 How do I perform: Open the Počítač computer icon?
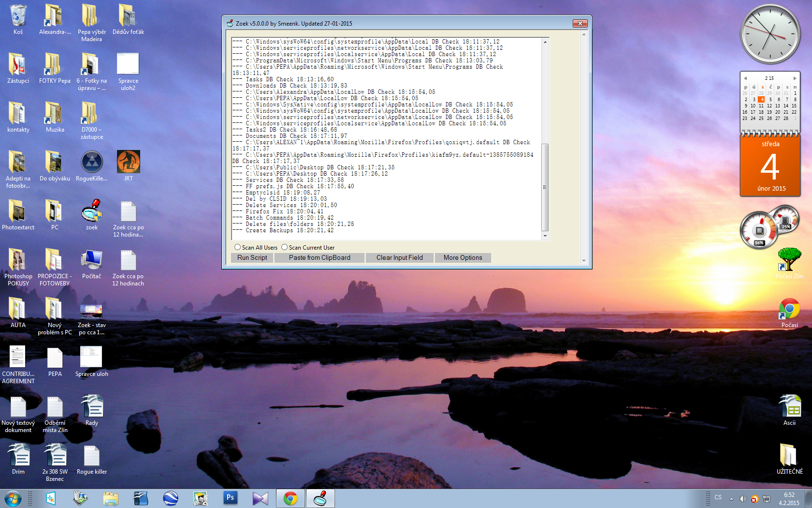tap(91, 261)
